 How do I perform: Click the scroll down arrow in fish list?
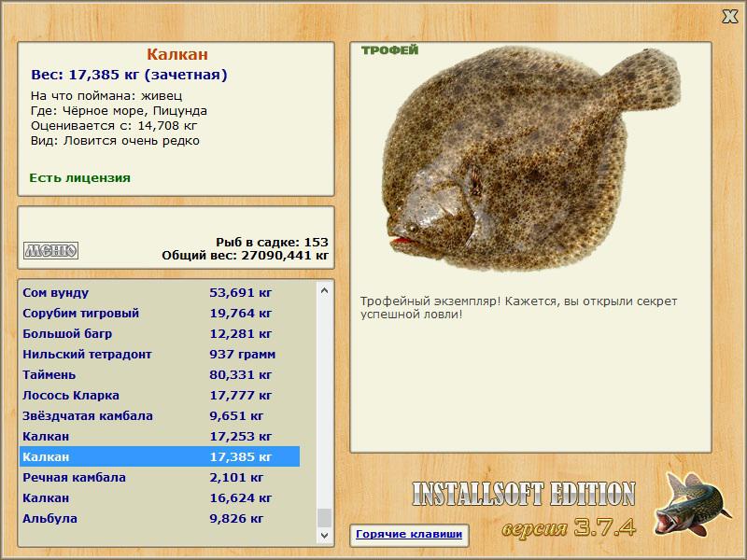[x=324, y=535]
